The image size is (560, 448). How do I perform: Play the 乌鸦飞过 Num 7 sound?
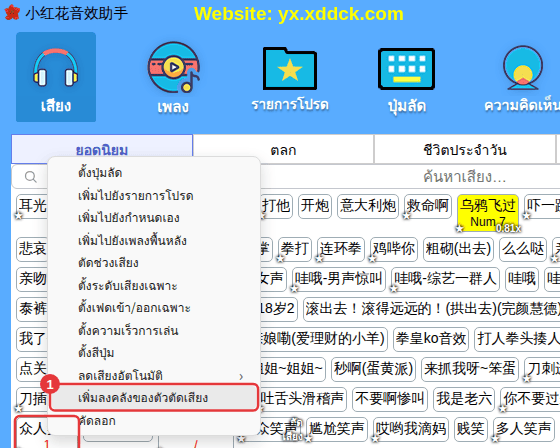click(488, 213)
